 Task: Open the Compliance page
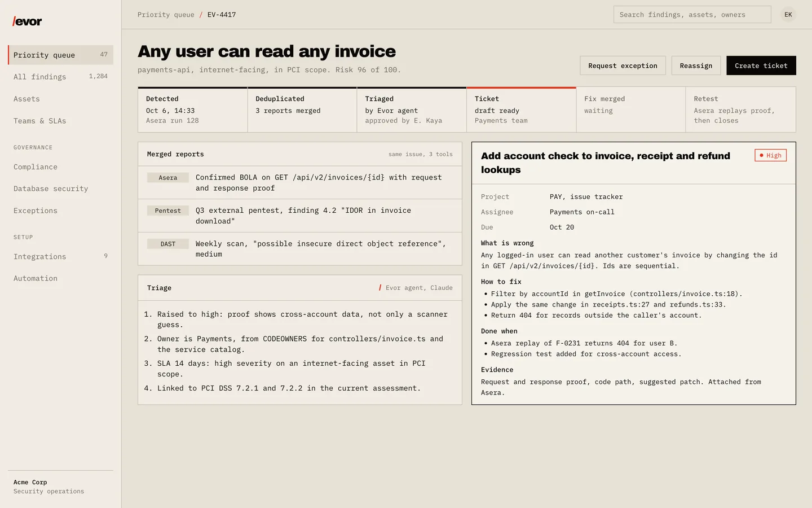60,167
